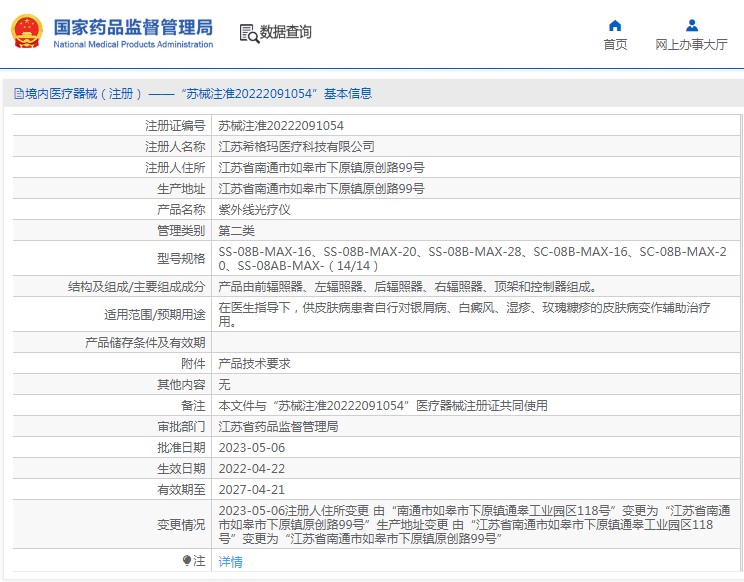Screen dimensions: 744x582
Task: Select 产品技术要求 attachment value
Action: tap(254, 364)
